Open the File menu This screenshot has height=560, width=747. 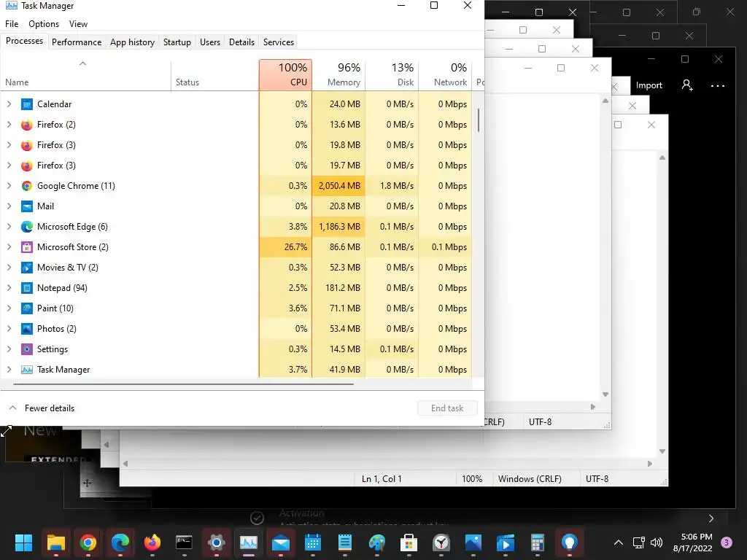point(12,24)
